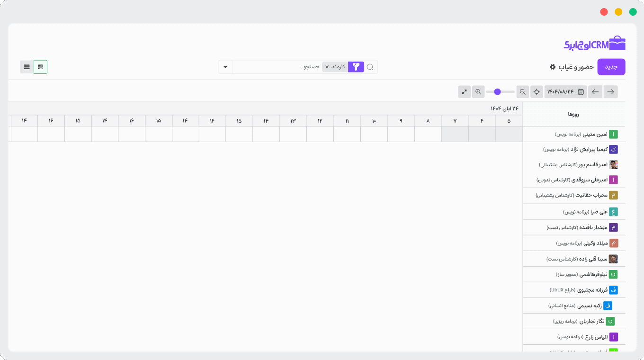Click سینا قلی زاده's avatar photo
Screen dimensions: 644x360
point(613,259)
